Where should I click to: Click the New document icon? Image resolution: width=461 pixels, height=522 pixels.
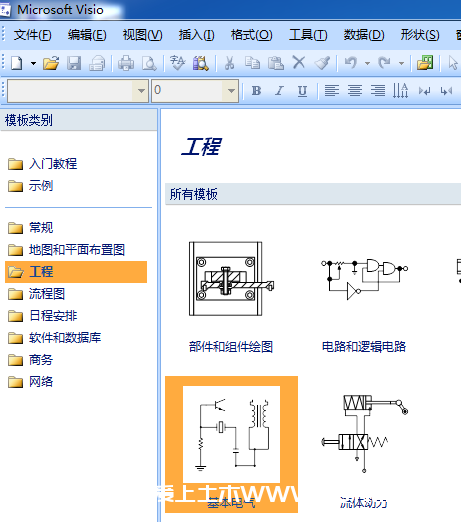click(x=17, y=63)
